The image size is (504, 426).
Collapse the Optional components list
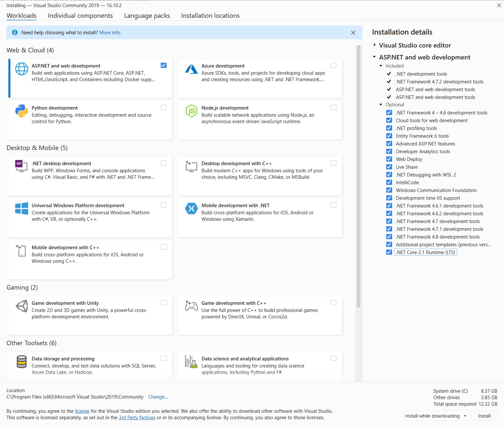(x=381, y=104)
